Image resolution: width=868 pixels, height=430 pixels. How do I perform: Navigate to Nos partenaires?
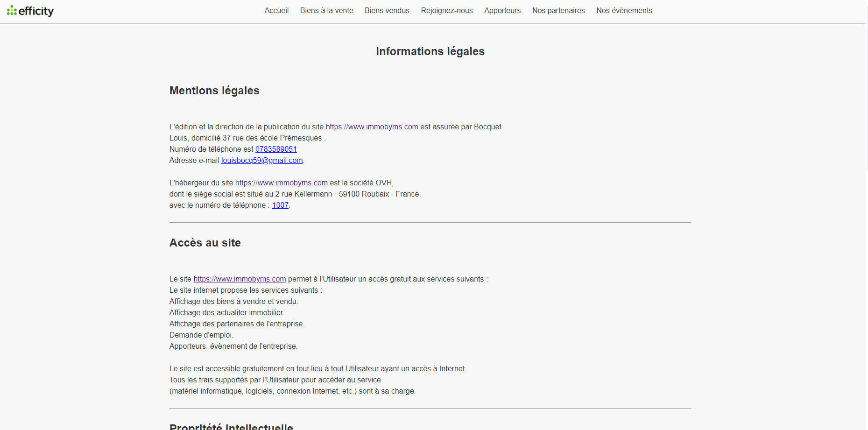point(558,11)
